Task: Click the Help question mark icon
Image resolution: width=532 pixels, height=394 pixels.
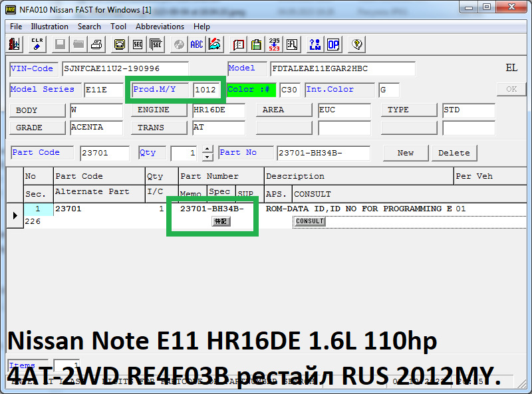Action: pos(358,45)
